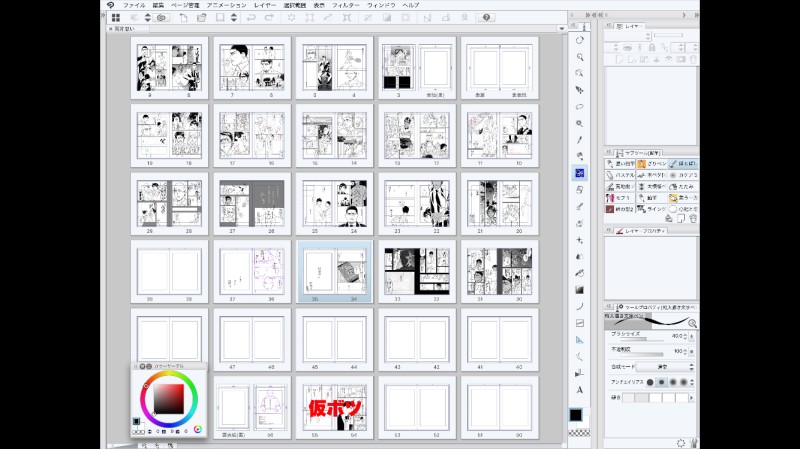
Task: Close the document tab with the x
Action: point(111,29)
